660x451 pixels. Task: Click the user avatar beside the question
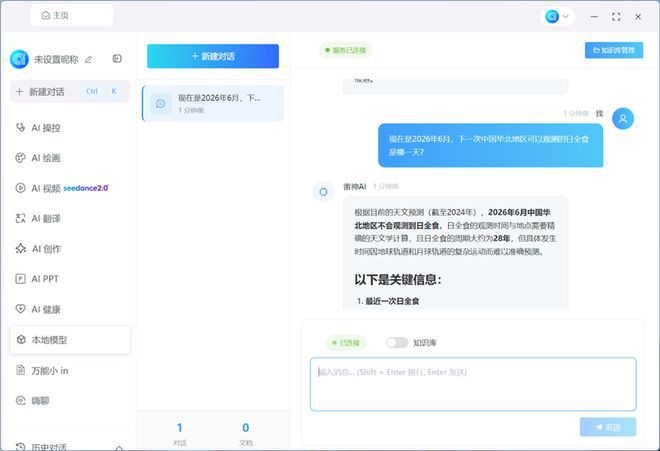pyautogui.click(x=623, y=119)
